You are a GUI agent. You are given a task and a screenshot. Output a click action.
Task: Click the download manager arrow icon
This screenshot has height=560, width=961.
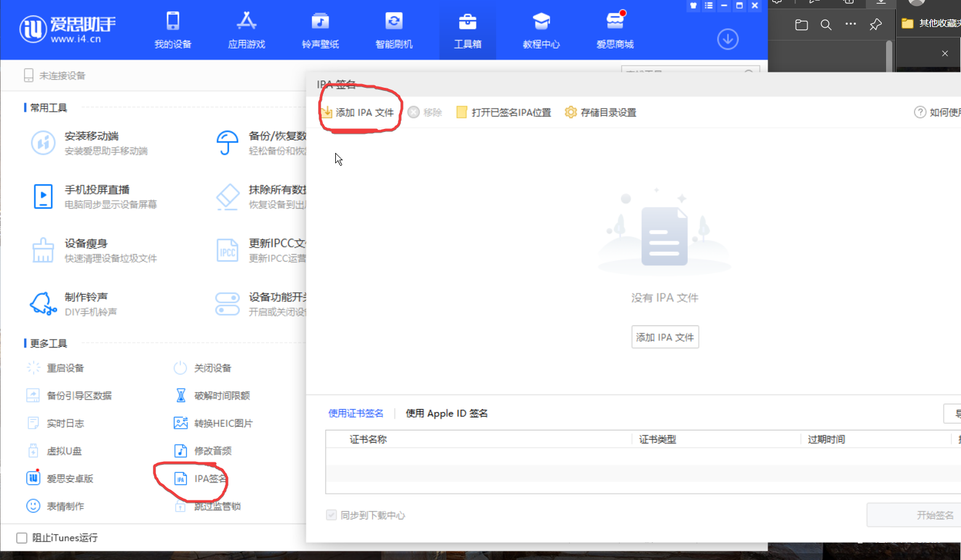point(728,39)
